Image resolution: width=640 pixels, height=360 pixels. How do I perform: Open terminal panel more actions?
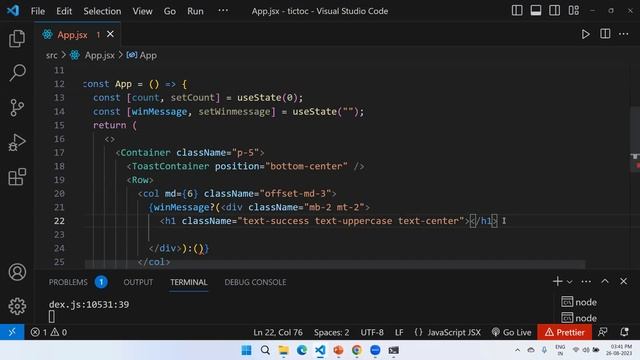pos(586,281)
